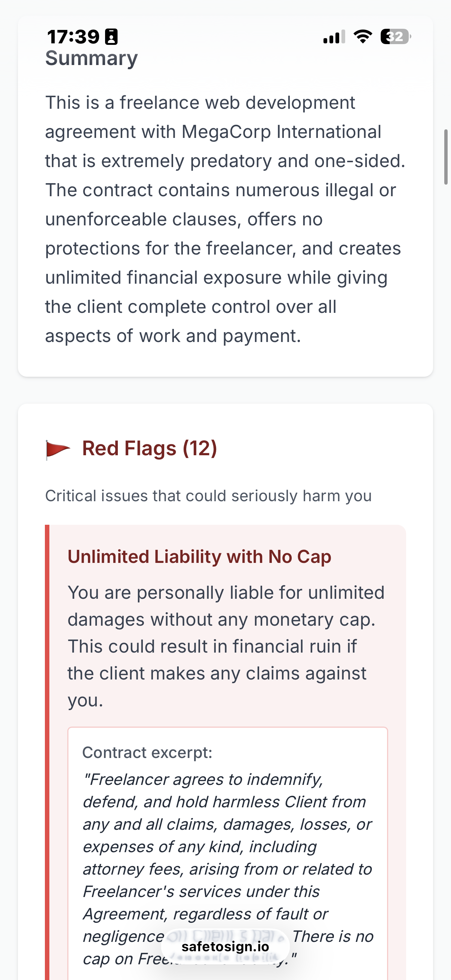Tap the red accent bar of liability card
This screenshot has width=451, height=980.
point(47,723)
